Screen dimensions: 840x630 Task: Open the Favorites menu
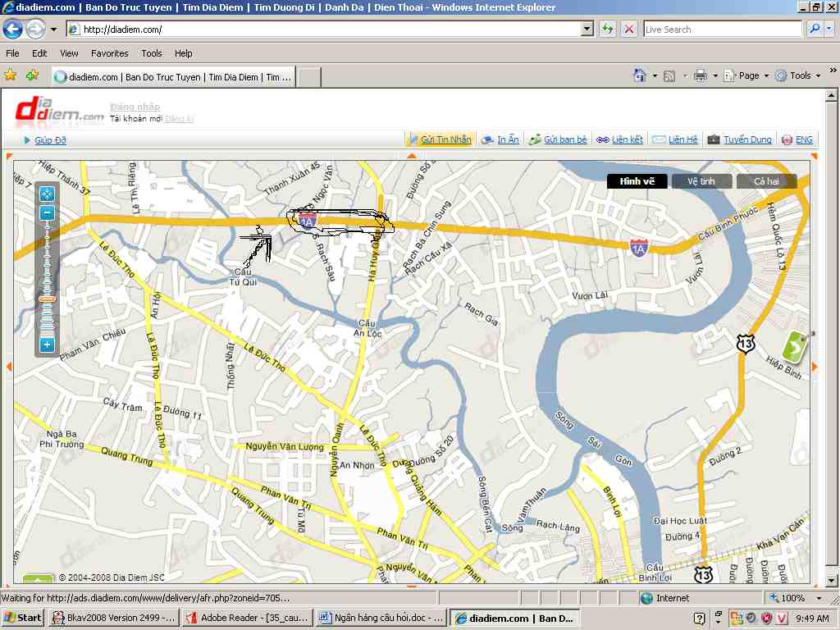coord(110,53)
